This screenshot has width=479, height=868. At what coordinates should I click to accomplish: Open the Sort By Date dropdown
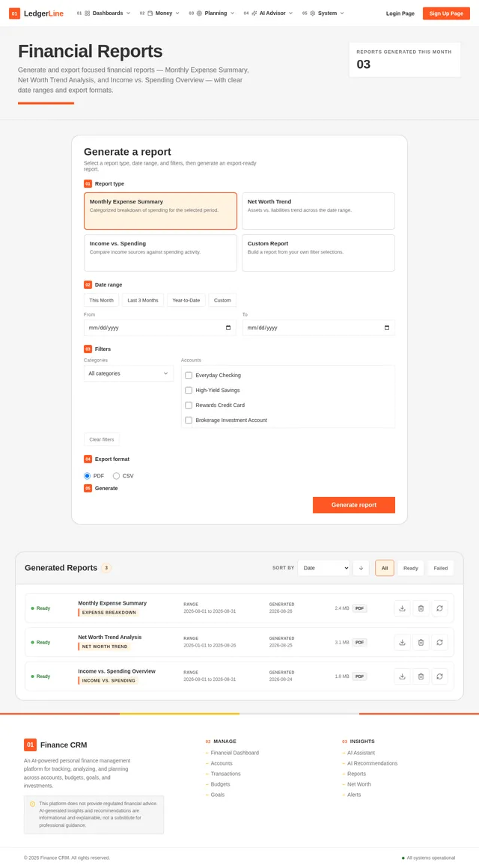pyautogui.click(x=324, y=568)
